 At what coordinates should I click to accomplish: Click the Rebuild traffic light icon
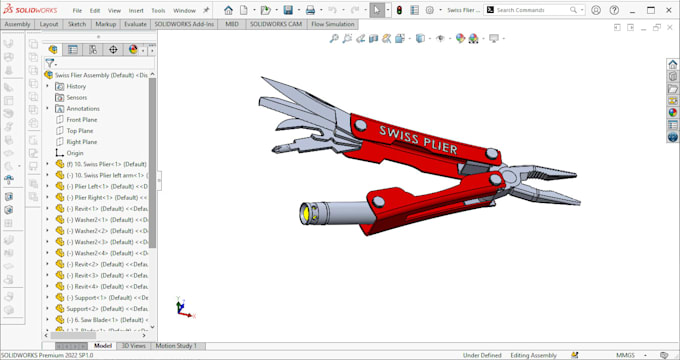click(x=399, y=10)
